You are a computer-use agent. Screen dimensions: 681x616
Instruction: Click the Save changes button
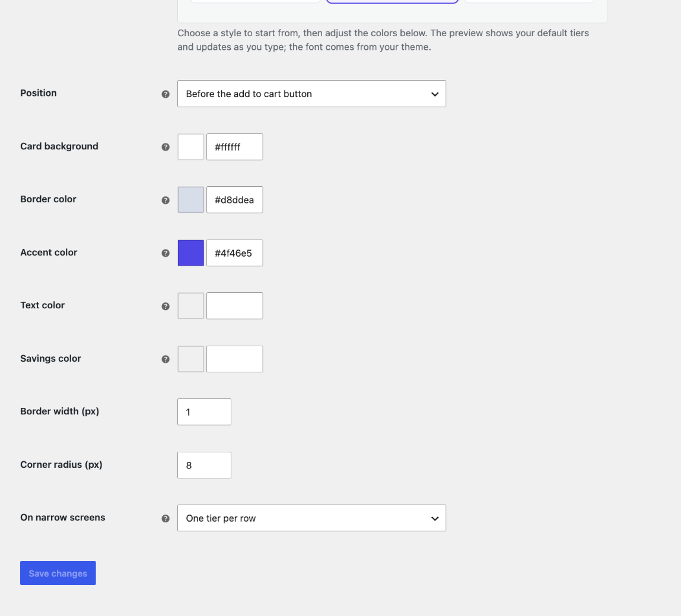tap(58, 573)
